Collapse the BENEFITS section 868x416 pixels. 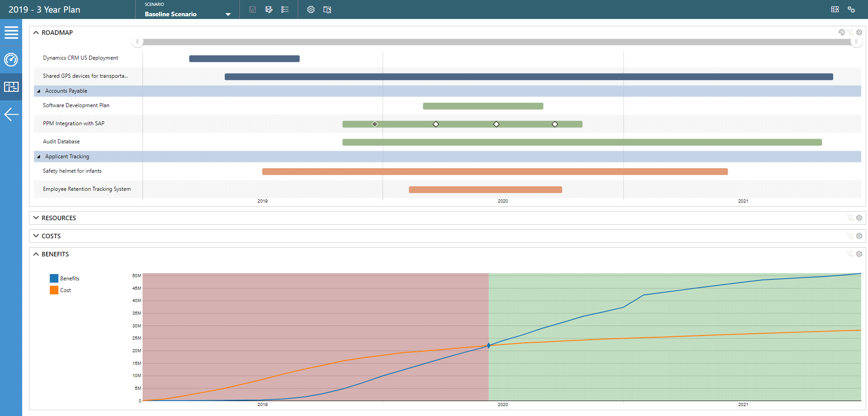pos(36,254)
